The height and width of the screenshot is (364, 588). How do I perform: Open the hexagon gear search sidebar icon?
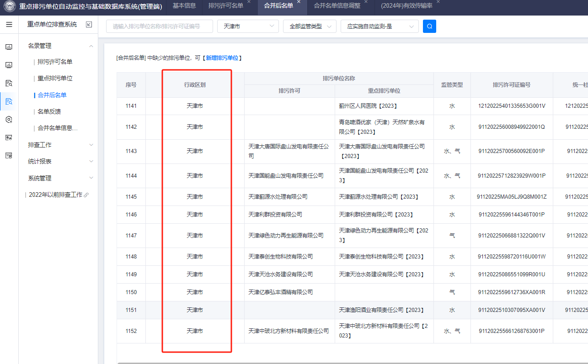9,119
